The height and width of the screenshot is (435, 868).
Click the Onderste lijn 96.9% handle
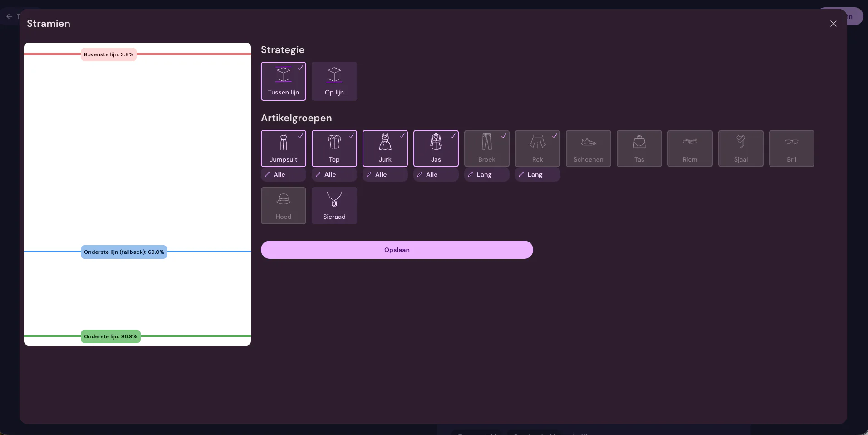click(110, 336)
